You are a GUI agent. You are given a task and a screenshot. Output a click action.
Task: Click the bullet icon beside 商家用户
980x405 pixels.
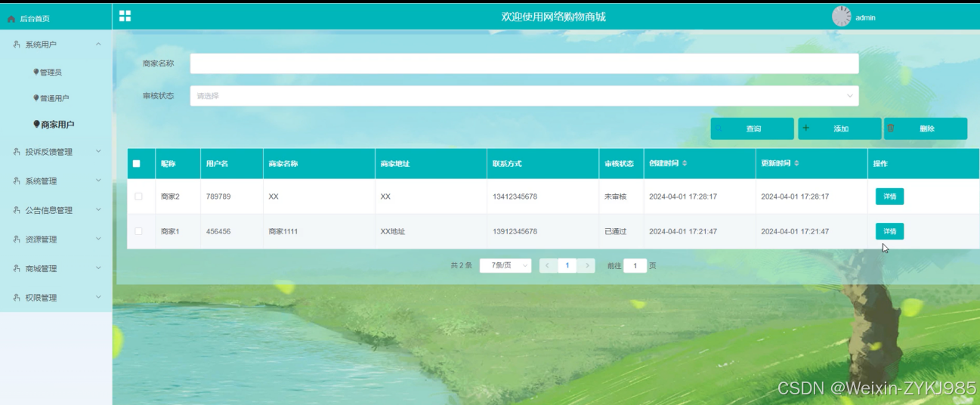(36, 124)
